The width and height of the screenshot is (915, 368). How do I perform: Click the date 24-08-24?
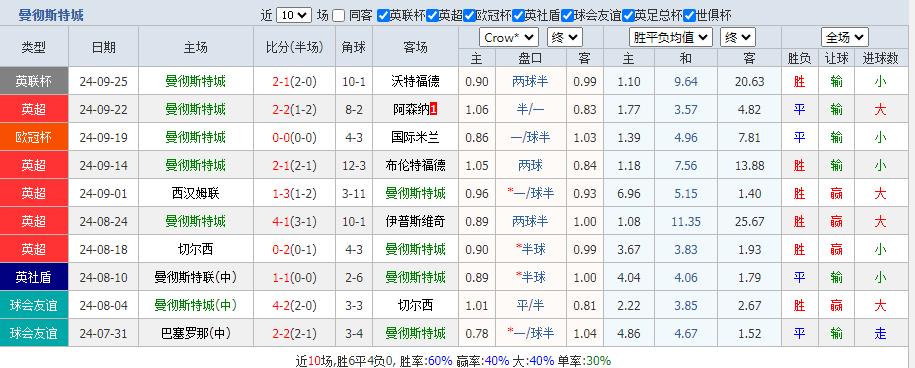pyautogui.click(x=103, y=222)
